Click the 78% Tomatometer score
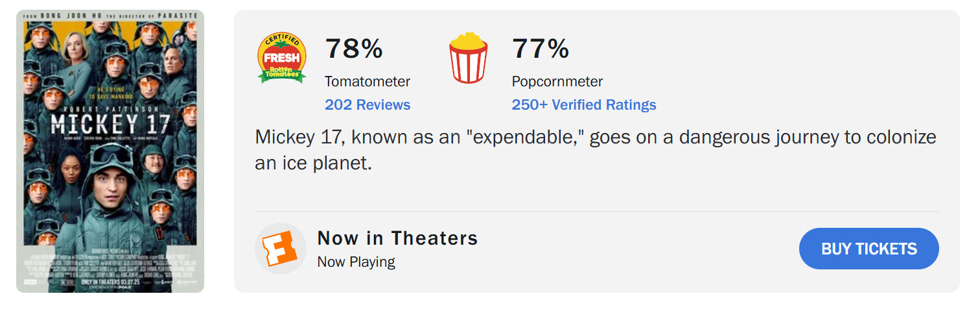This screenshot has height=320, width=980. pos(354,49)
